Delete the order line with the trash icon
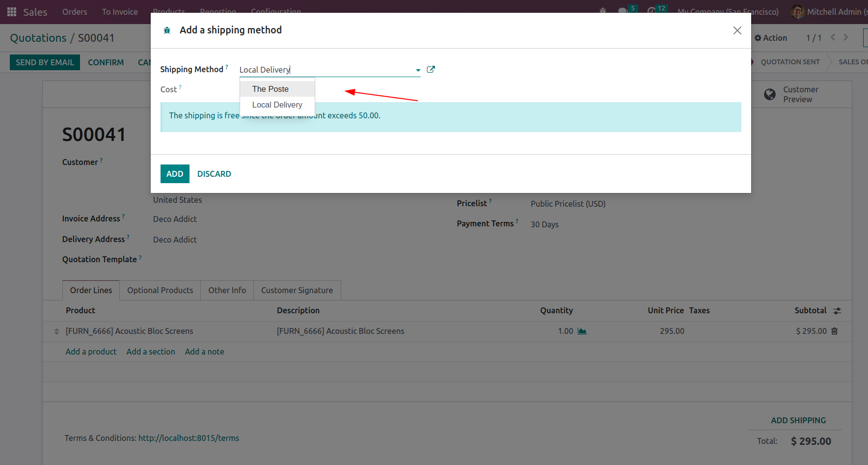The width and height of the screenshot is (868, 465). point(834,331)
